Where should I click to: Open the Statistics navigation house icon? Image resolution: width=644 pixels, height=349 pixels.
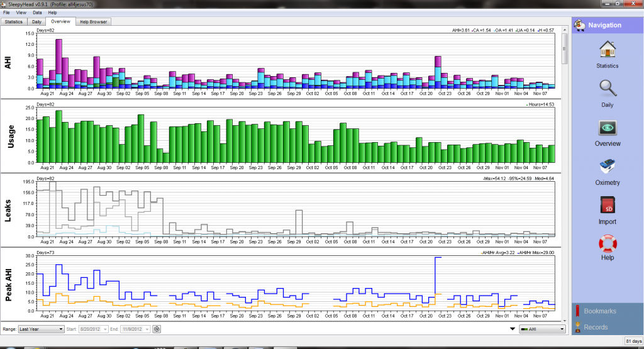607,50
